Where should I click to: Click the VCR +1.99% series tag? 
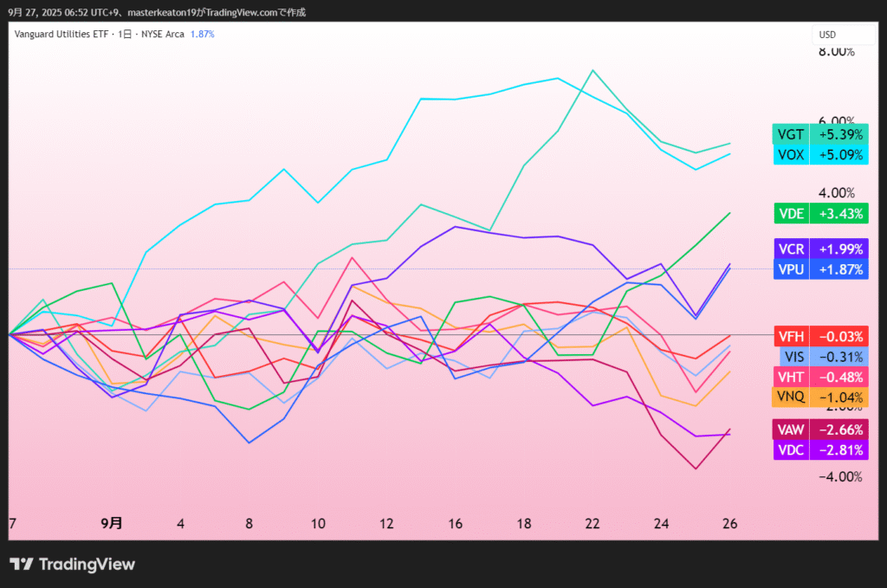[819, 249]
